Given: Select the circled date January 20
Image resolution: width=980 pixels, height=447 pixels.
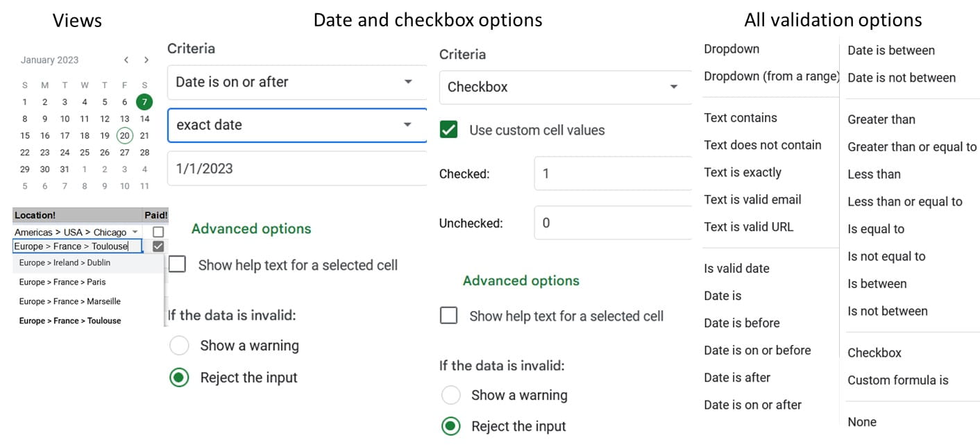Looking at the screenshot, I should coord(124,135).
